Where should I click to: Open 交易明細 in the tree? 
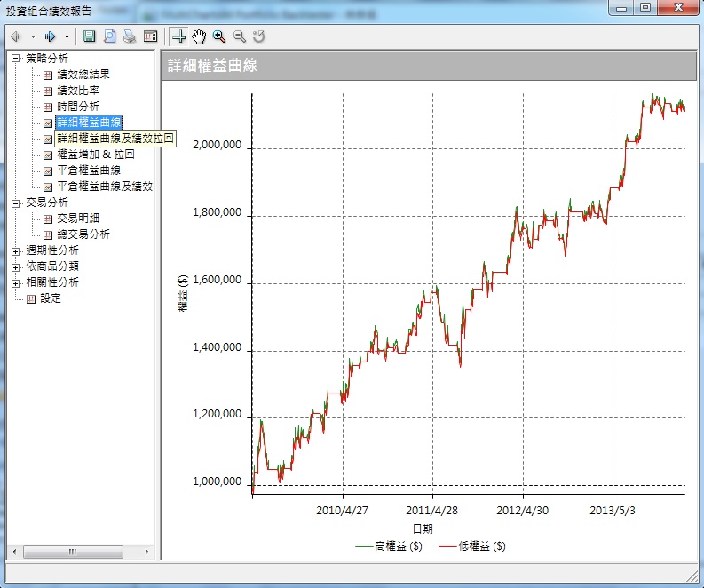click(78, 219)
